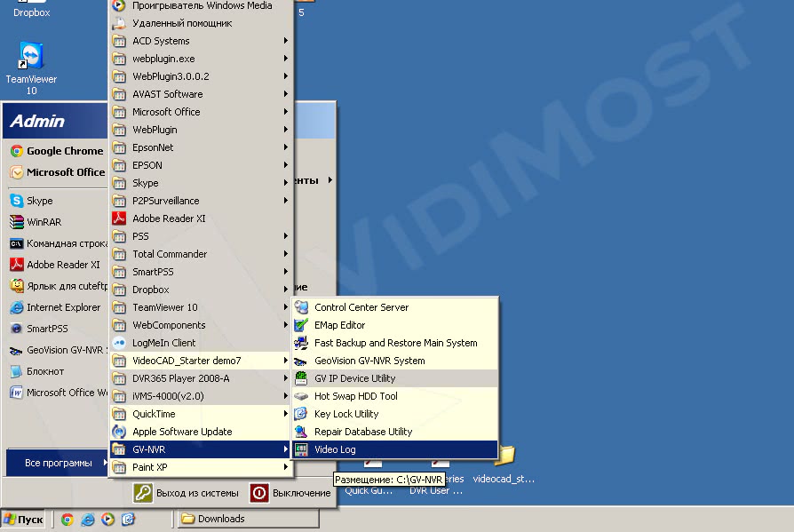Open Adobe Reader XI in programs list
The image size is (794, 532).
[x=169, y=218]
